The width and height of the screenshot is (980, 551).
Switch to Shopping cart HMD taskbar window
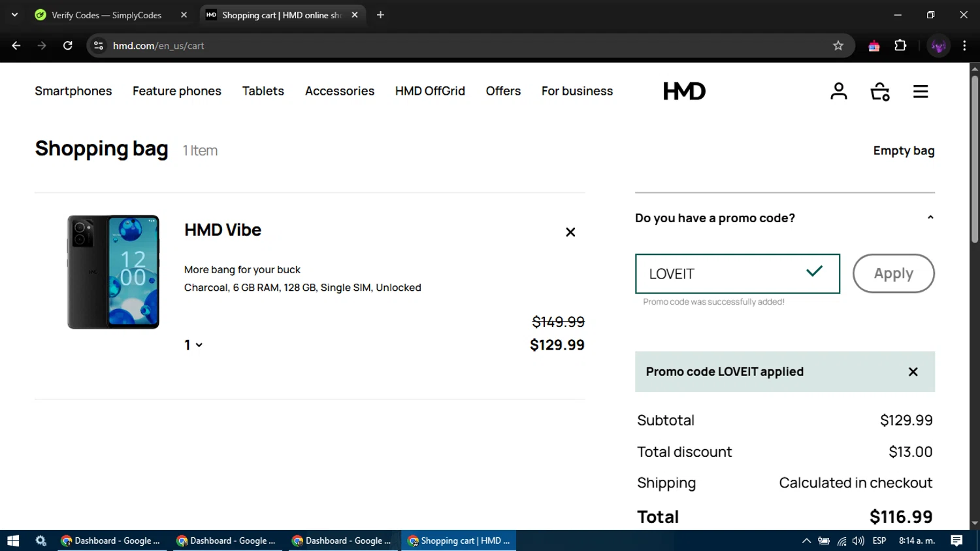click(x=459, y=541)
